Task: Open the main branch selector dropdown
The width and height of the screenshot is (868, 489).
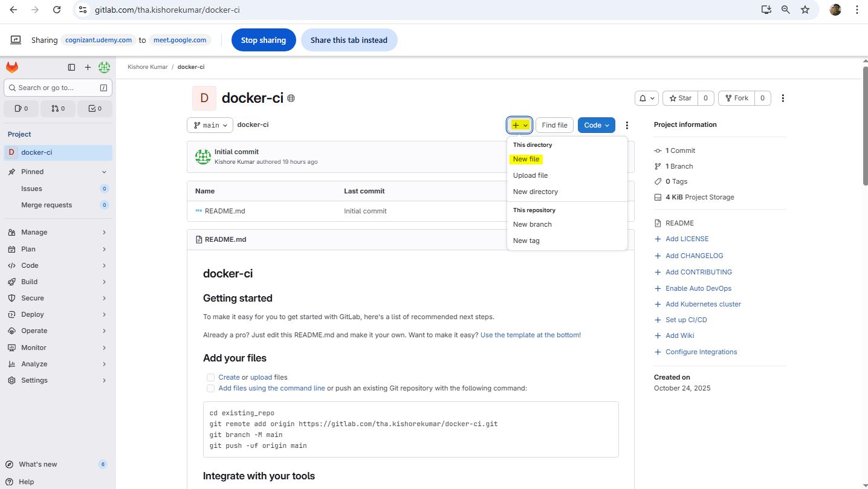Action: (x=210, y=125)
